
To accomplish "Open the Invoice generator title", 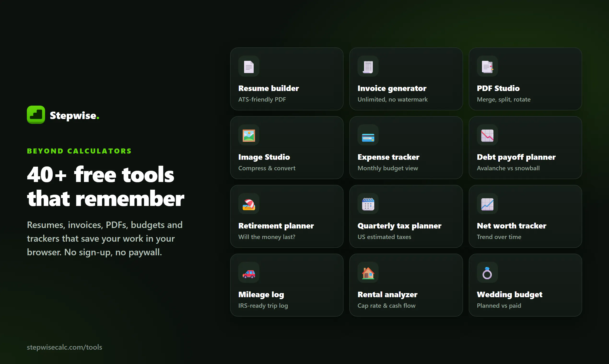I will coord(392,89).
